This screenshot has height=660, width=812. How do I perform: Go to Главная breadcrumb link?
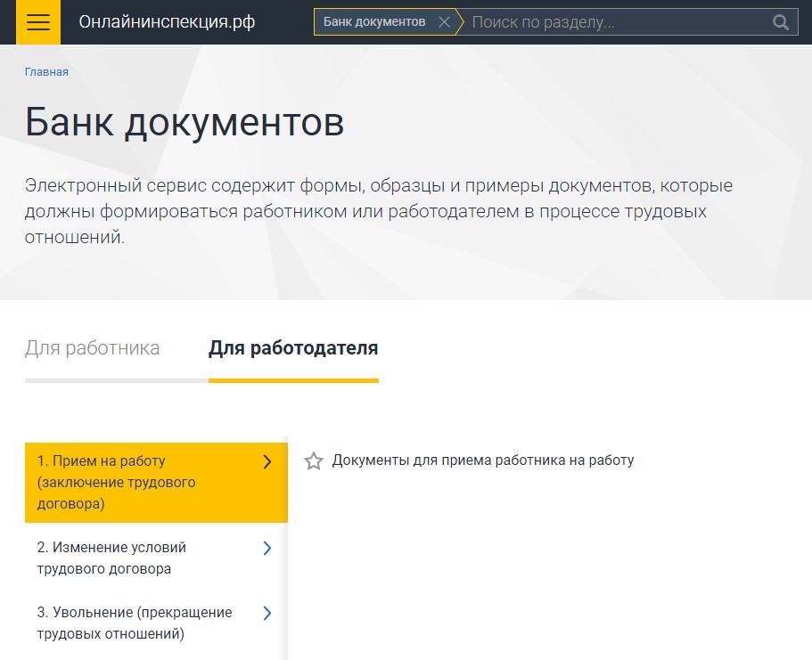pyautogui.click(x=46, y=72)
